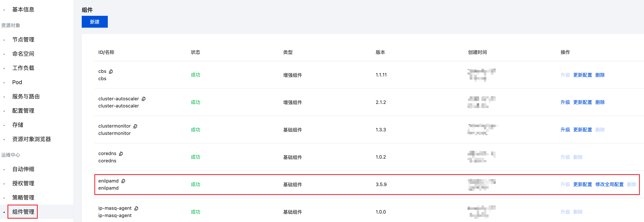Go to 命名空间 in sidebar
This screenshot has width=644, height=222.
pyautogui.click(x=23, y=54)
